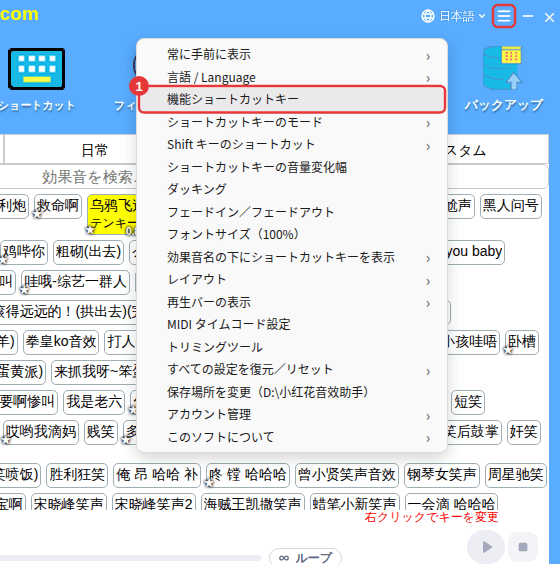Play the 哇哦-综艺一群人 sound effect
This screenshot has width=560, height=564.
pos(76,282)
